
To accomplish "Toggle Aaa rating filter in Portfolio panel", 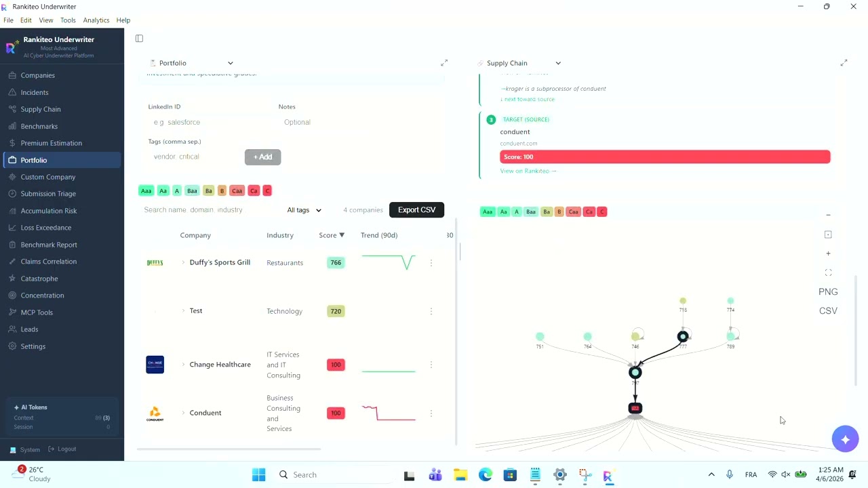I will pyautogui.click(x=146, y=191).
